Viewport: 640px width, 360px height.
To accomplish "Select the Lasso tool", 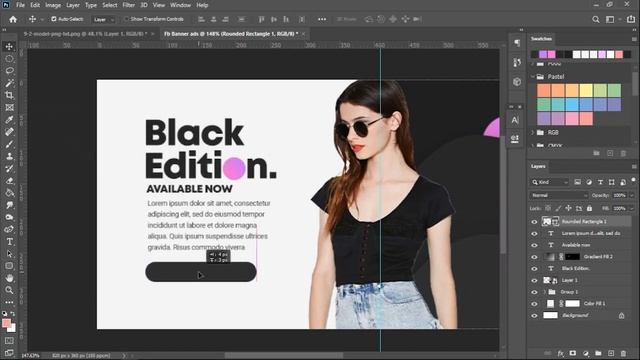I will (9, 71).
